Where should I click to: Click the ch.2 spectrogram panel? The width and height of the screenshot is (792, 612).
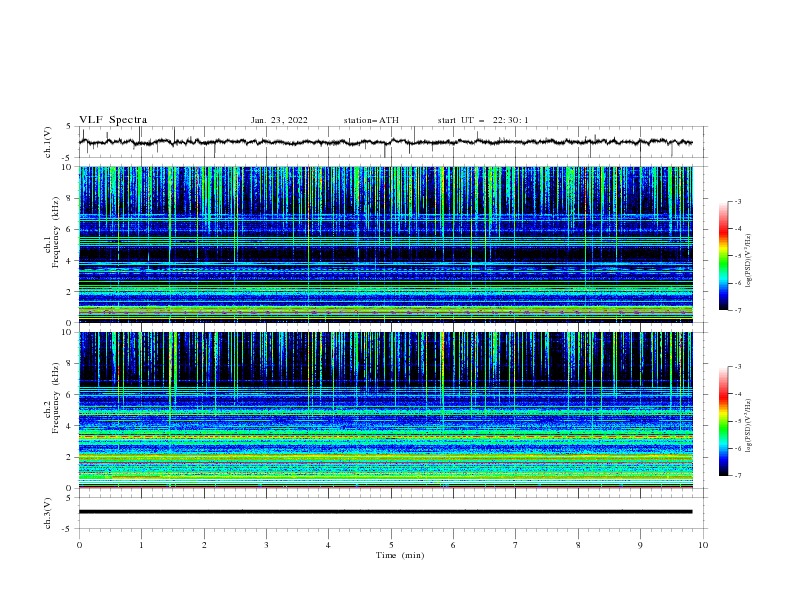click(x=385, y=410)
